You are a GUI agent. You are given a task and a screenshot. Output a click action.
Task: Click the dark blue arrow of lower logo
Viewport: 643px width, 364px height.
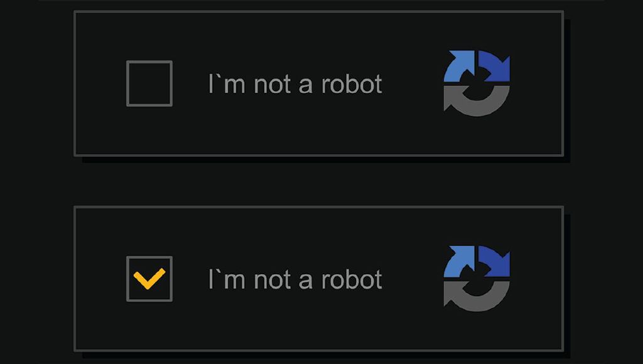pyautogui.click(x=495, y=262)
